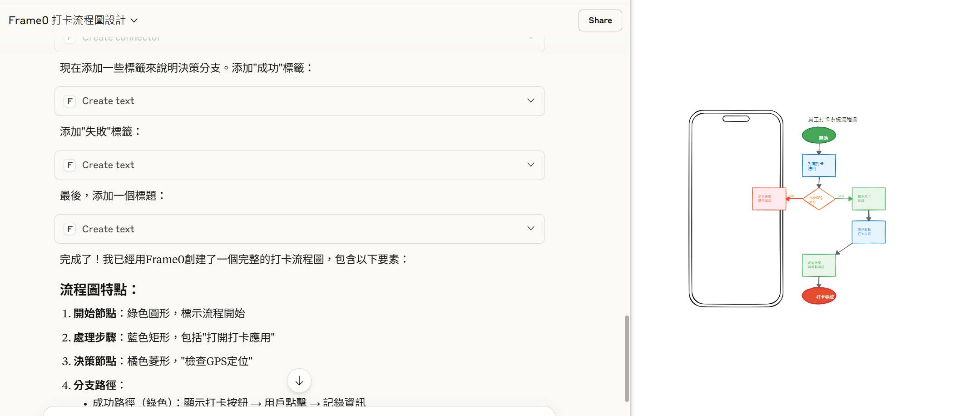Select the red 打卡完成 ellipse node
Image resolution: width=980 pixels, height=416 pixels.
pos(819,296)
